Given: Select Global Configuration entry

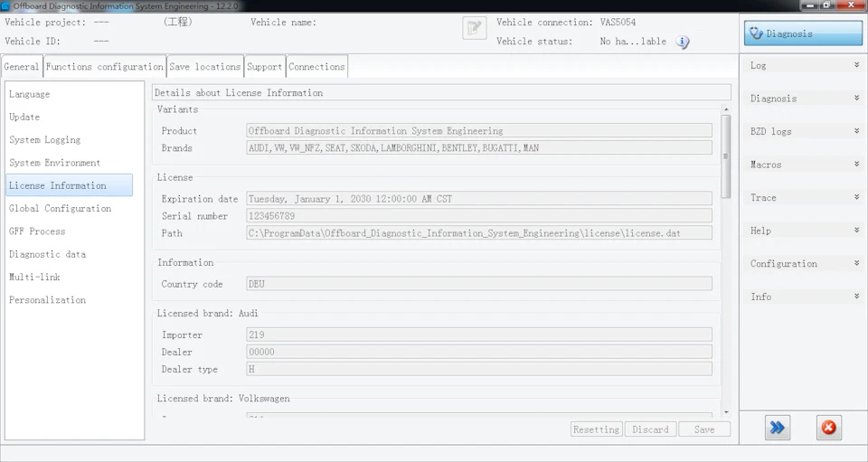Looking at the screenshot, I should (60, 208).
